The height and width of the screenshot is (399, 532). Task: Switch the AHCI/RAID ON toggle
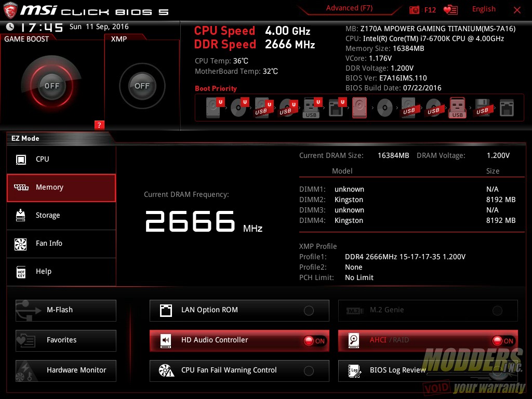503,341
